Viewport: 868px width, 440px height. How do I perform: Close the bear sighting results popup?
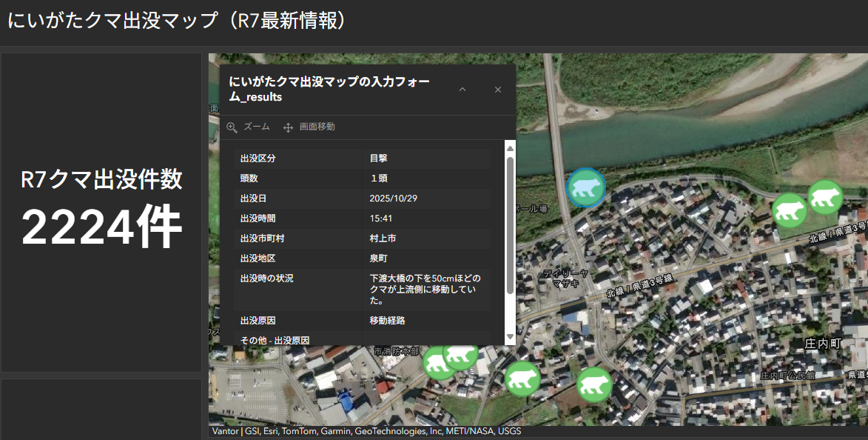(497, 90)
